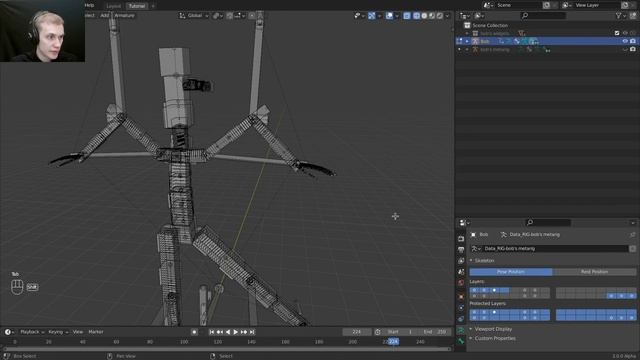Expand the Bob armature tree row

point(467,41)
